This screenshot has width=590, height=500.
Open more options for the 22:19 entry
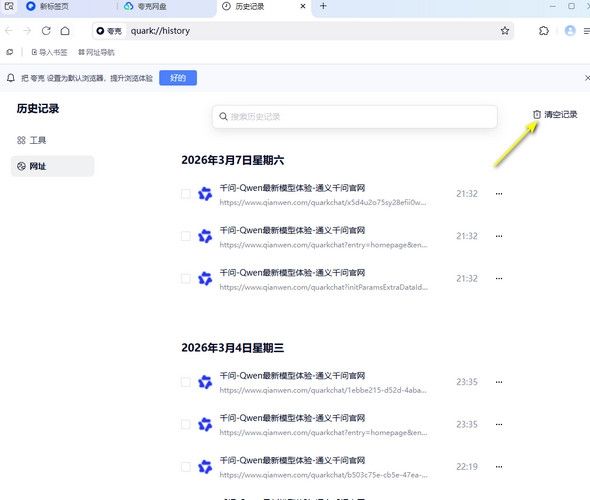pos(499,467)
